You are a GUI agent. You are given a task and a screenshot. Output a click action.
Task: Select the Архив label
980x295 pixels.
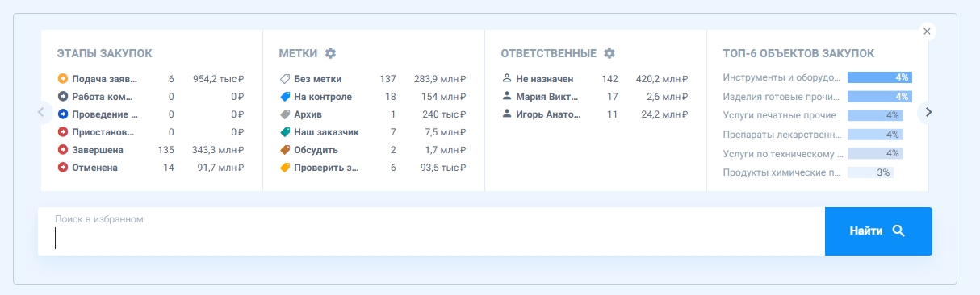[308, 114]
